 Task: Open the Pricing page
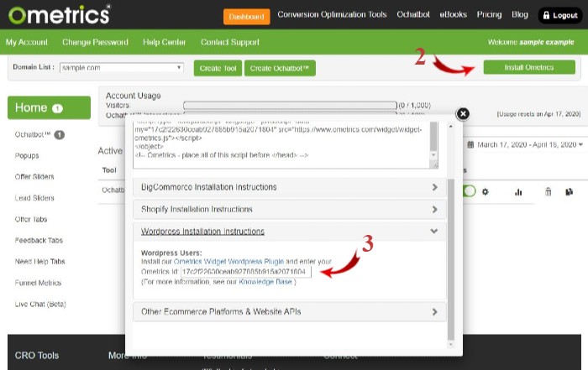tap(489, 14)
